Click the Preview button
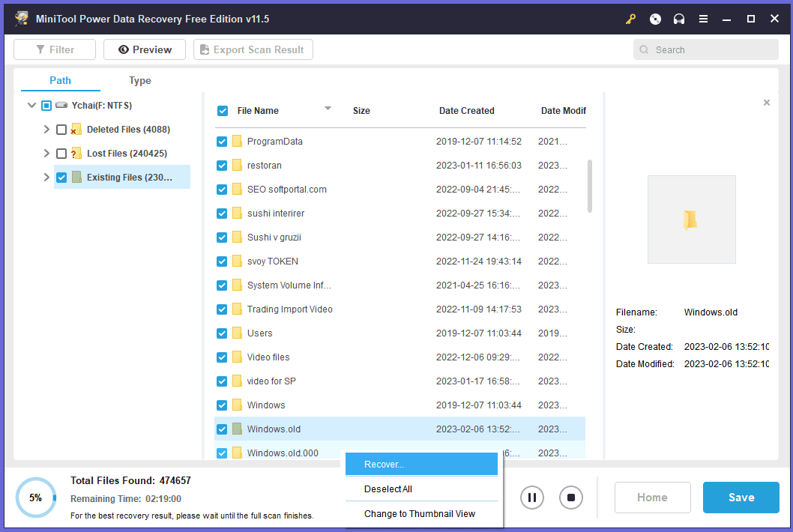Viewport: 793px width, 532px height. coord(144,49)
